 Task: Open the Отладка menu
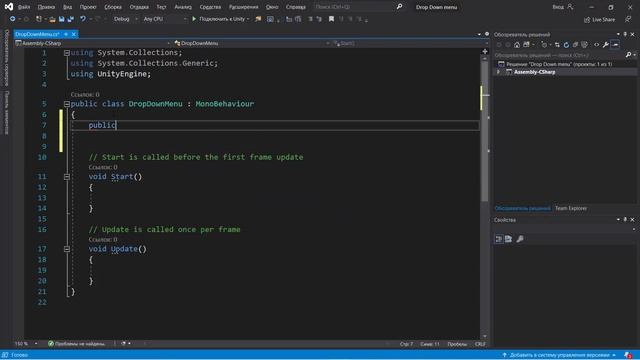tap(139, 7)
